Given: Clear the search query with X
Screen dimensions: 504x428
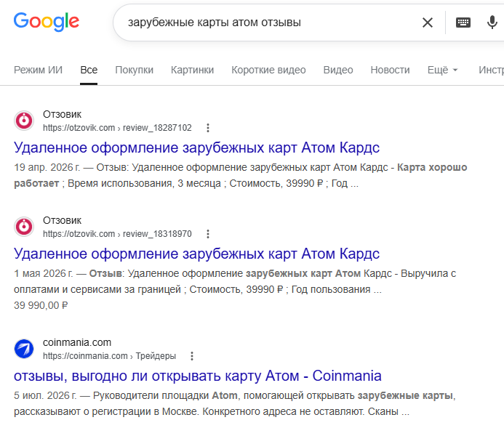Looking at the screenshot, I should (428, 23).
